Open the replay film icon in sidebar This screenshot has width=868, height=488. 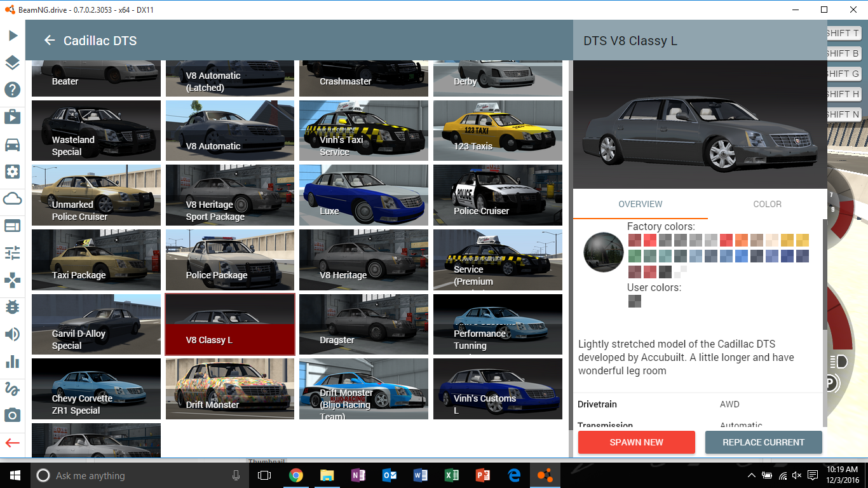point(12,117)
